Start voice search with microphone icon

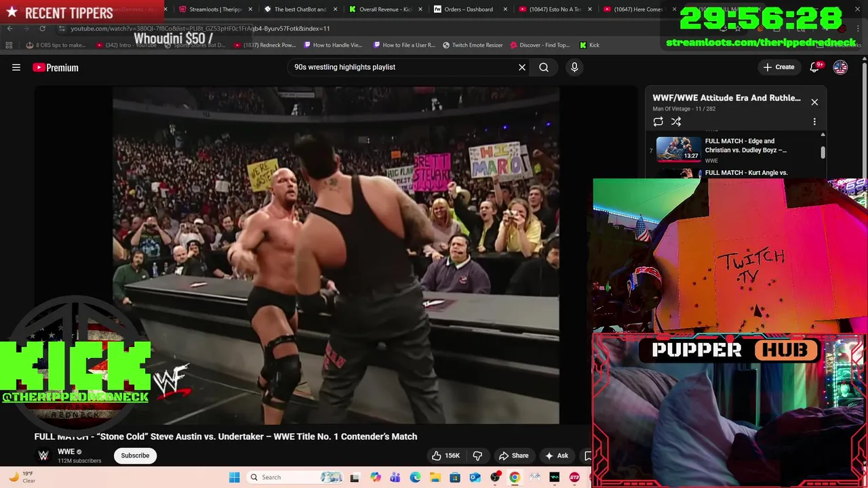pos(574,67)
